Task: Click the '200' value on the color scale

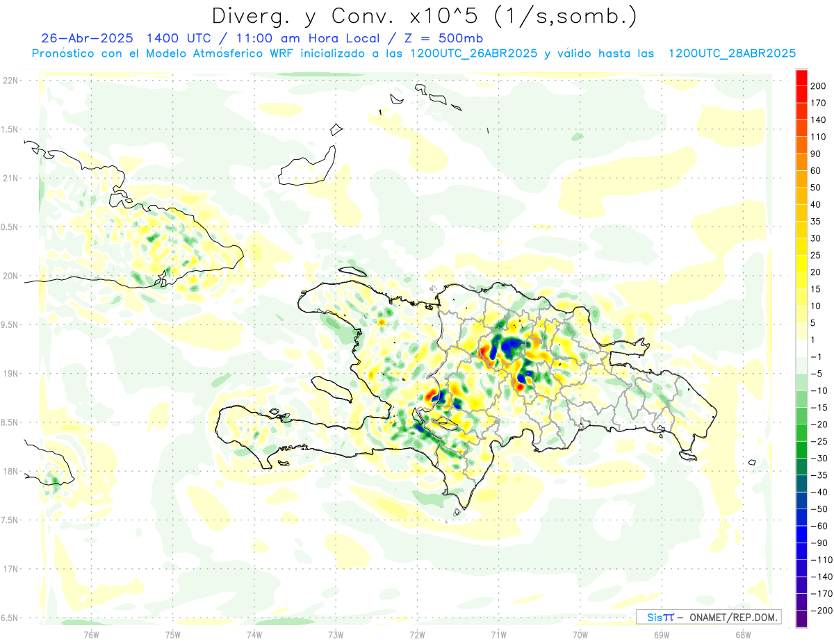Action: [x=819, y=85]
